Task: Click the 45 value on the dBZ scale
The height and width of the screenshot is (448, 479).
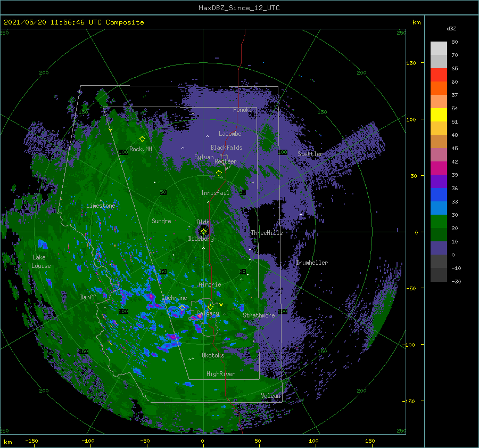Action: (x=455, y=148)
